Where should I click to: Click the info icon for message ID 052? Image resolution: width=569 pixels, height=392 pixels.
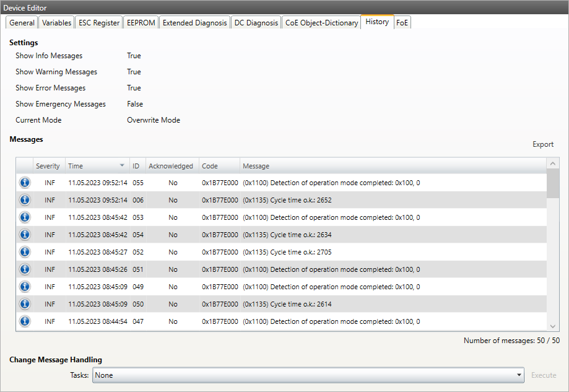[x=25, y=252]
